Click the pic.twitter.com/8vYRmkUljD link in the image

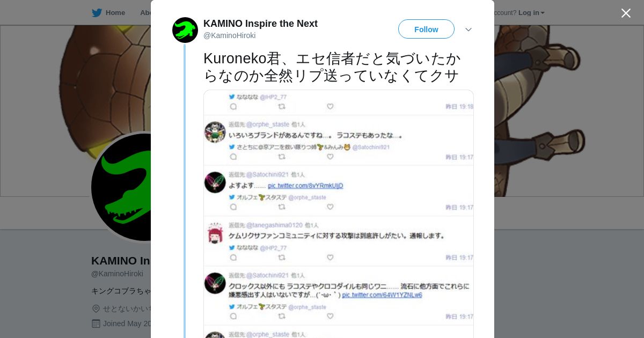click(x=305, y=186)
